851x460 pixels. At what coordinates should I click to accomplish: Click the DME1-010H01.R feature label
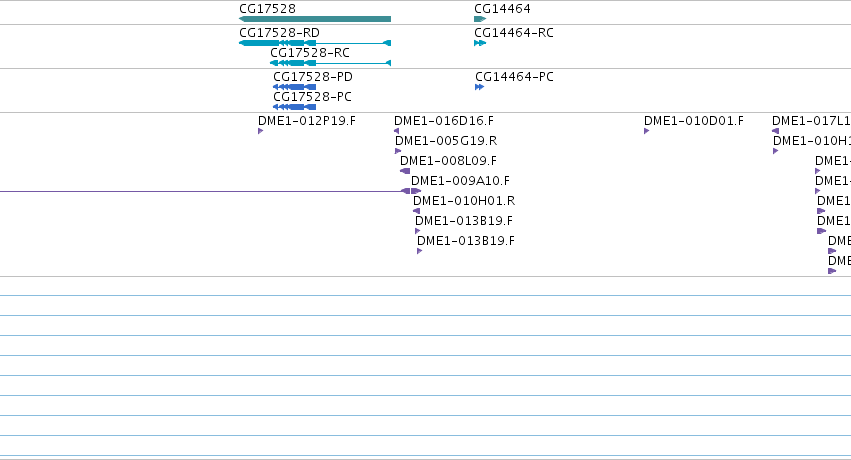coord(464,201)
